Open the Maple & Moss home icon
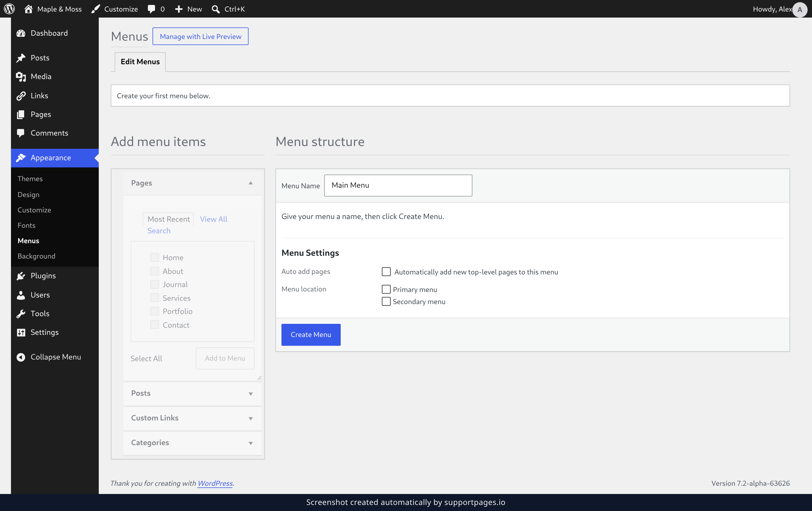The height and width of the screenshot is (511, 812). (x=28, y=9)
